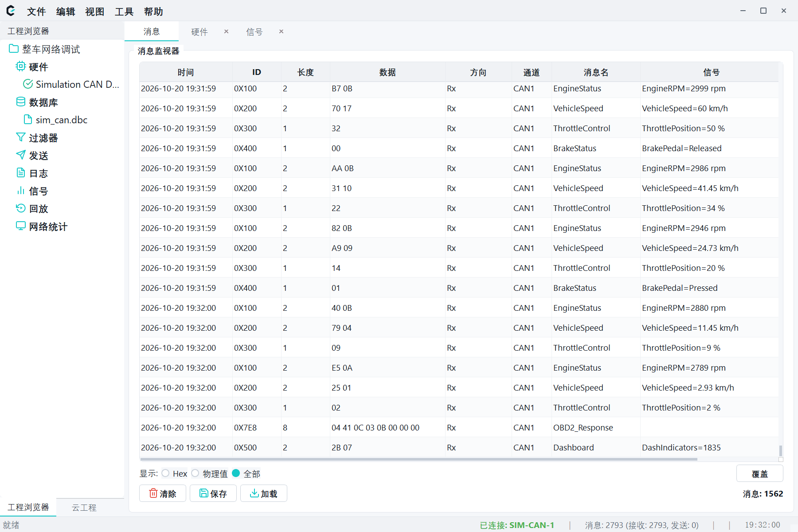Select the 物理值 display radio button
Image resolution: width=798 pixels, height=532 pixels.
(x=195, y=473)
